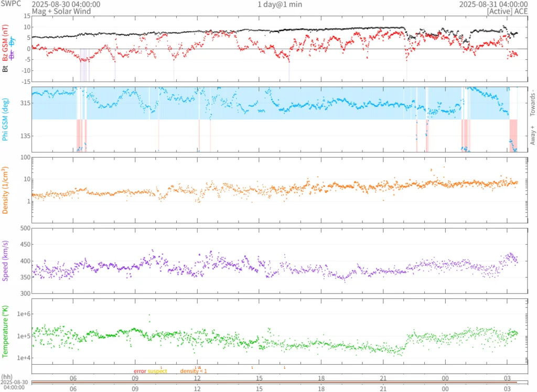Click the 'Towards -' sector label
The image size is (537, 392).
pos(532,103)
